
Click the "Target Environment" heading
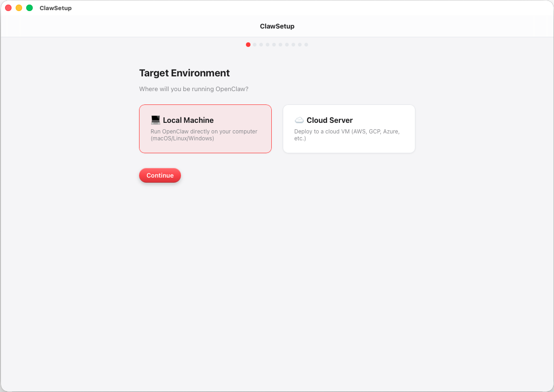(x=184, y=73)
